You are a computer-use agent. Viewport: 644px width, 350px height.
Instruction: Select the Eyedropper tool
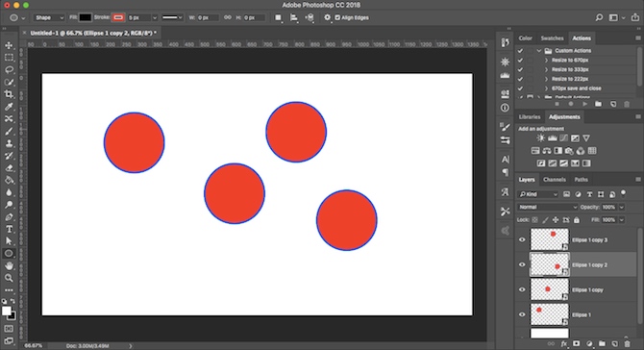[x=9, y=107]
